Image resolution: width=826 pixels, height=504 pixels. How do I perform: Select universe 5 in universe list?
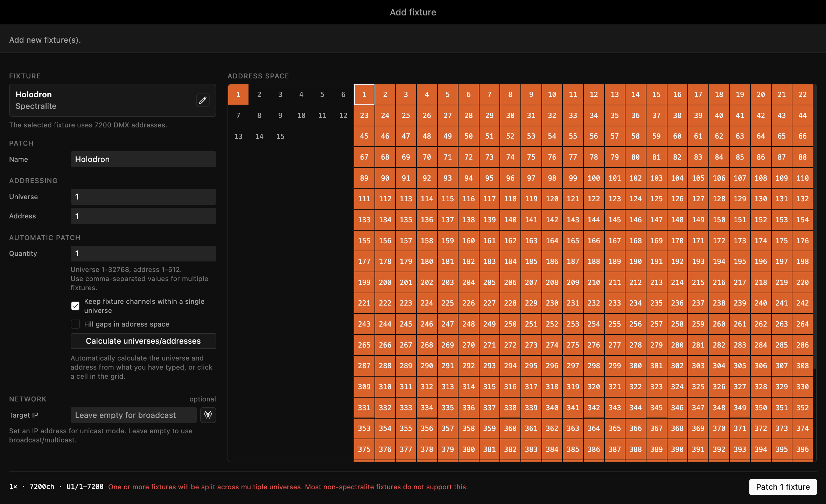(x=322, y=94)
